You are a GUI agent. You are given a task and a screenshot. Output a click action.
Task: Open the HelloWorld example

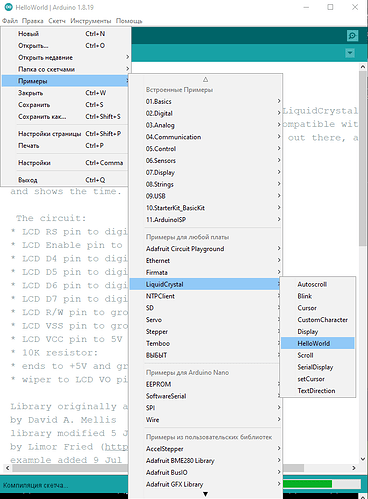(318, 343)
